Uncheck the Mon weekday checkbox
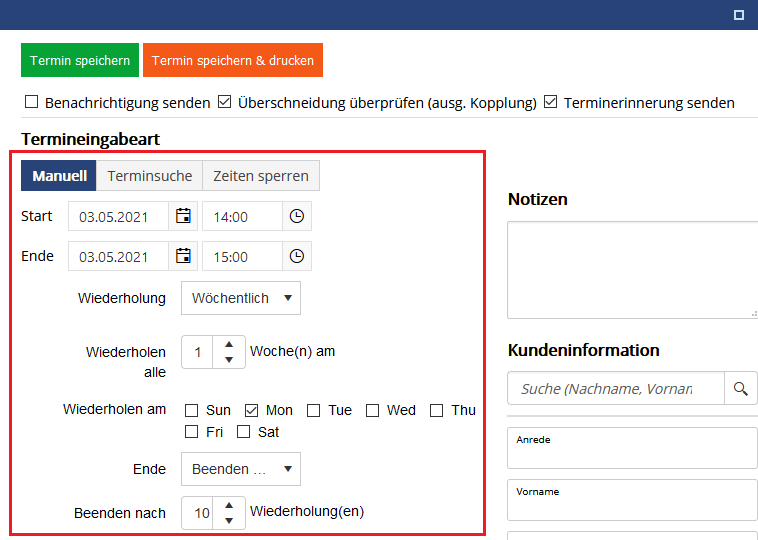 (251, 410)
